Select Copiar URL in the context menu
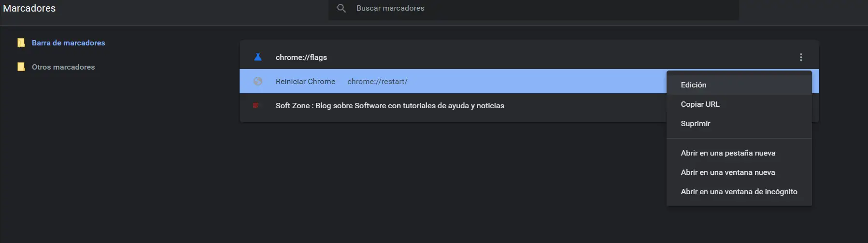The height and width of the screenshot is (243, 868). pyautogui.click(x=700, y=104)
